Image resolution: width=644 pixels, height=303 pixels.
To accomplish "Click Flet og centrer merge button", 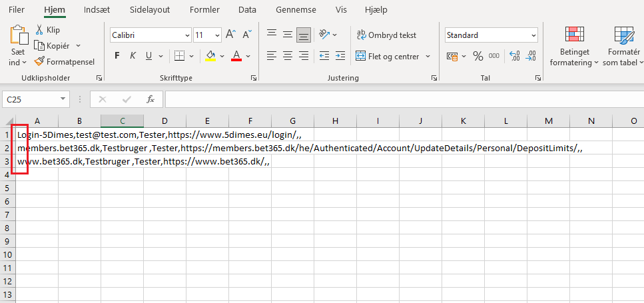I will (x=388, y=56).
